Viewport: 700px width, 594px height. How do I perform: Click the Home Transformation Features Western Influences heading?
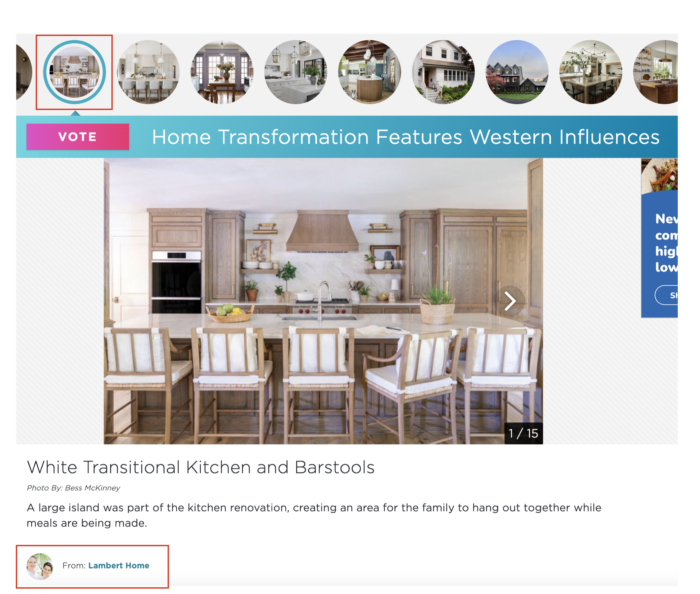pos(406,137)
